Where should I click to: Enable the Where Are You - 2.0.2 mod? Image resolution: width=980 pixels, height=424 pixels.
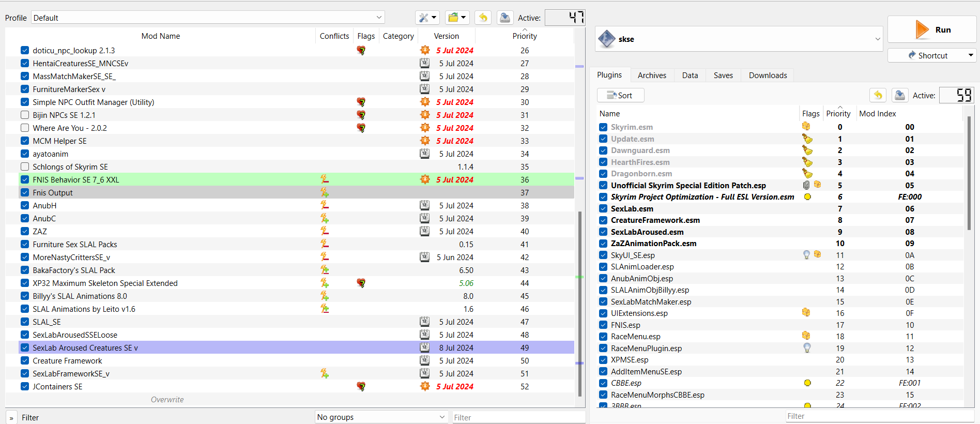point(25,128)
